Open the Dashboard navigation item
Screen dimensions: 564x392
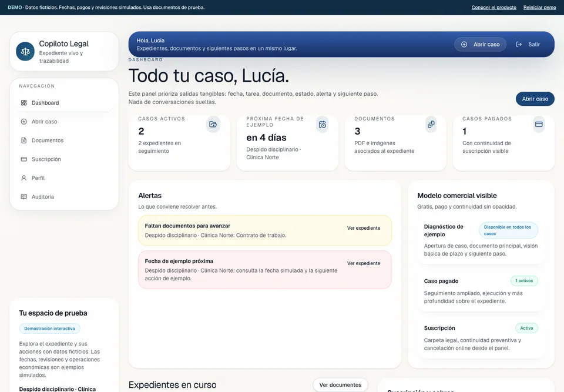(64, 103)
